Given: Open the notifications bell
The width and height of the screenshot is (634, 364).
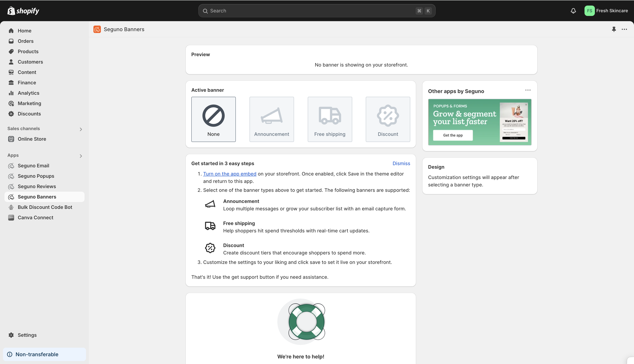Looking at the screenshot, I should coord(573,11).
